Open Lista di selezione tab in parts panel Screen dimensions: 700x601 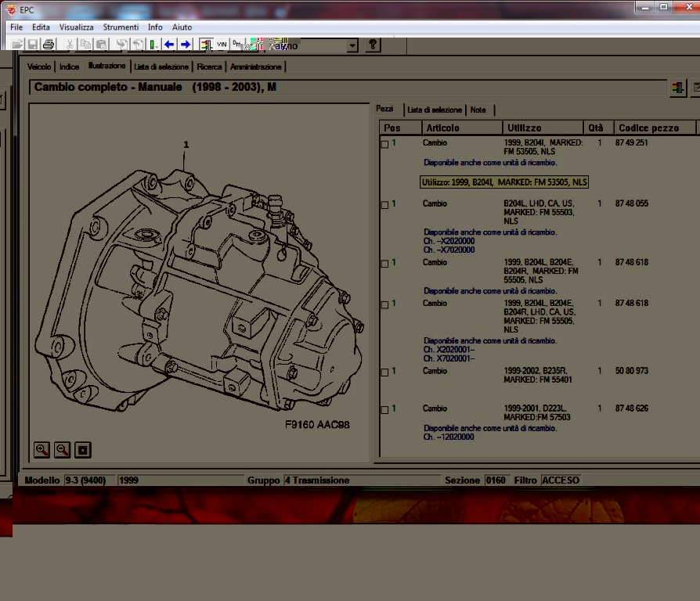(435, 110)
